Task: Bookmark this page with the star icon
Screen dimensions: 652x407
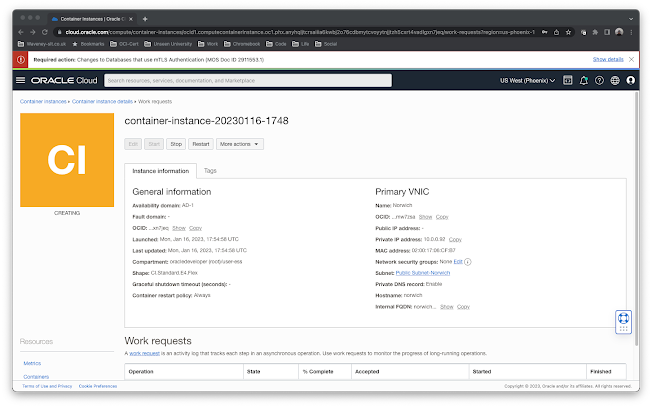Action: pos(568,32)
